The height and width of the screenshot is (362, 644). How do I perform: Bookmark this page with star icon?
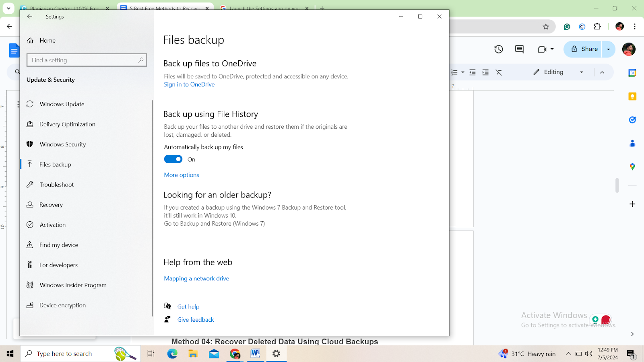pyautogui.click(x=546, y=27)
